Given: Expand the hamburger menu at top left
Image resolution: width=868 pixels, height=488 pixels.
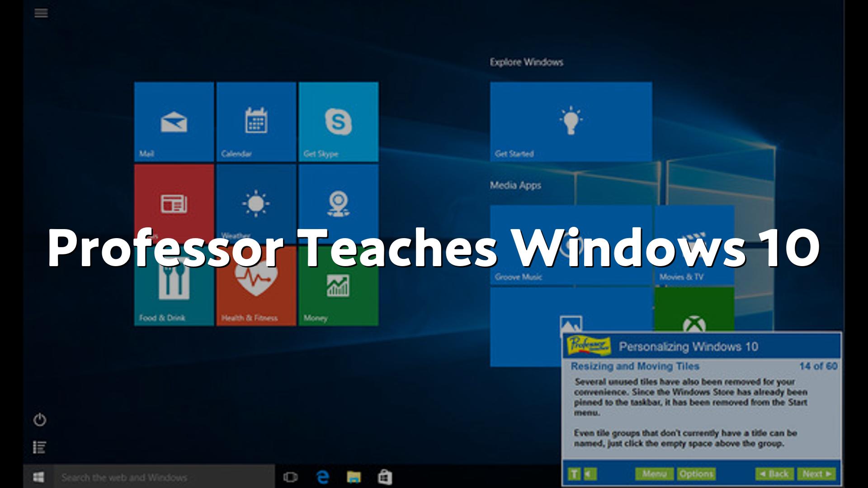Looking at the screenshot, I should coord(41,13).
